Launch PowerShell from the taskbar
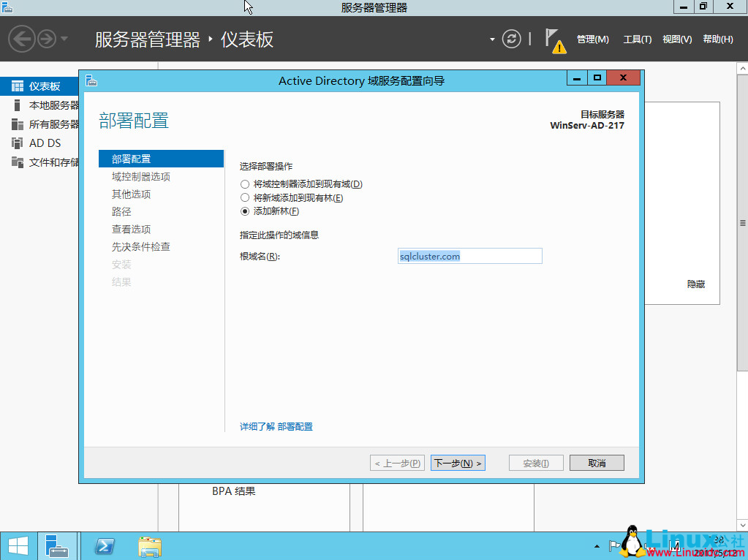 103,545
